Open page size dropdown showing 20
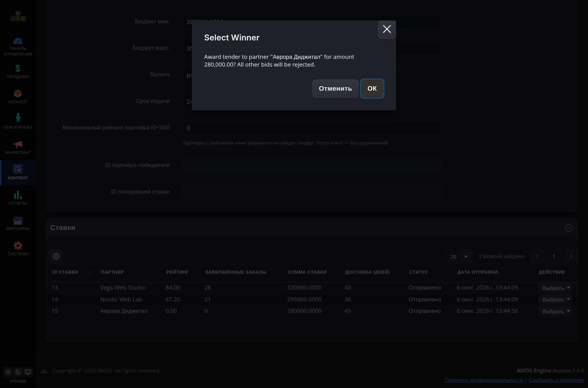The width and height of the screenshot is (588, 388). tap(458, 256)
